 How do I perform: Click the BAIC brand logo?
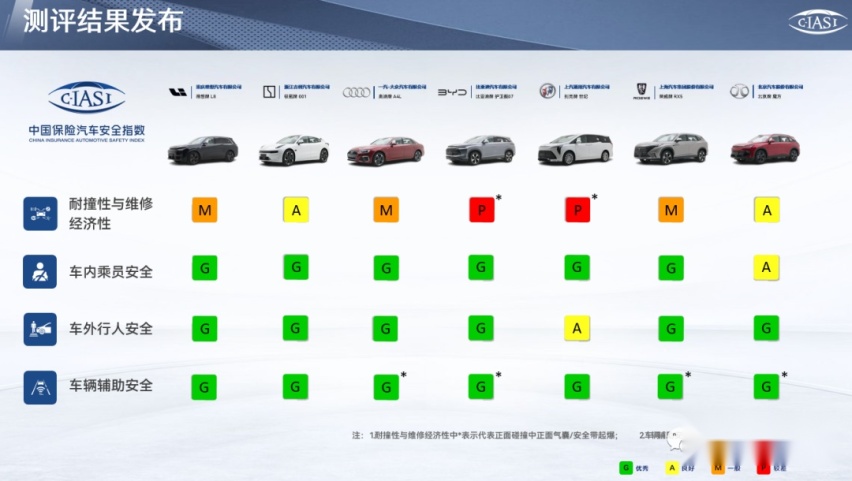coord(739,91)
